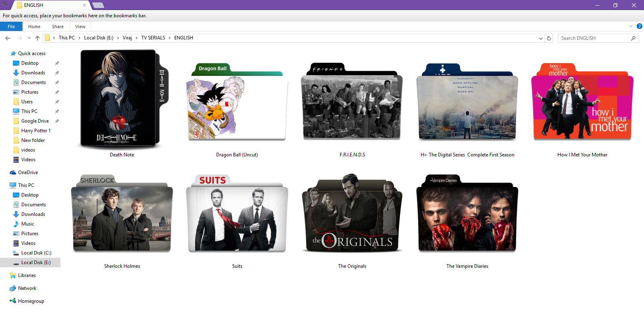
Task: Open address bar history dropdown
Action: (x=541, y=38)
